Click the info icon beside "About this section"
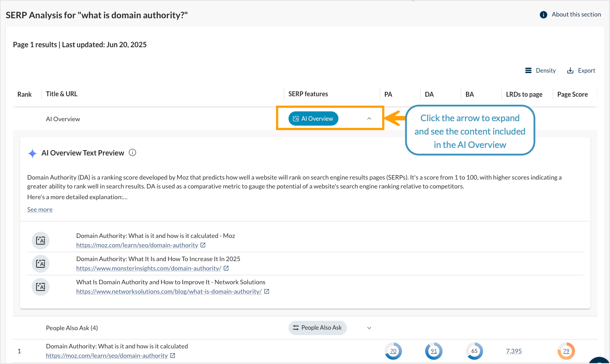The width and height of the screenshot is (610, 364). tap(544, 14)
